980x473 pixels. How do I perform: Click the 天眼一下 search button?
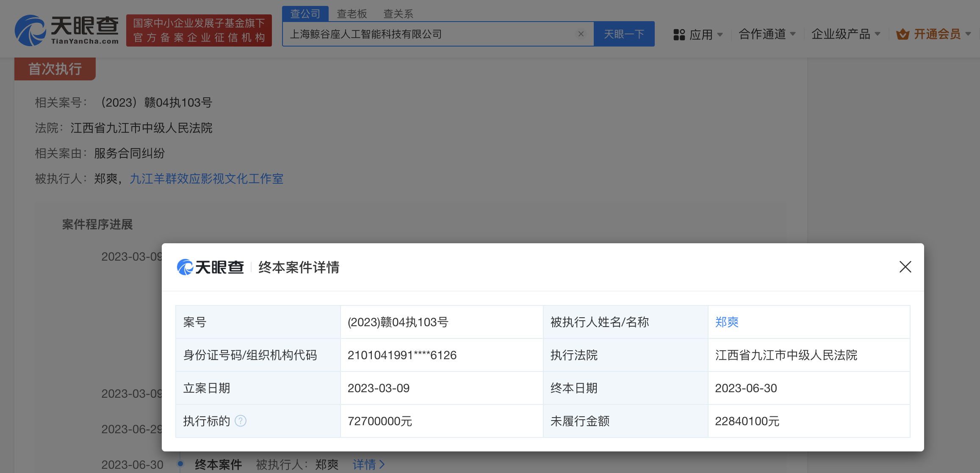coord(624,34)
